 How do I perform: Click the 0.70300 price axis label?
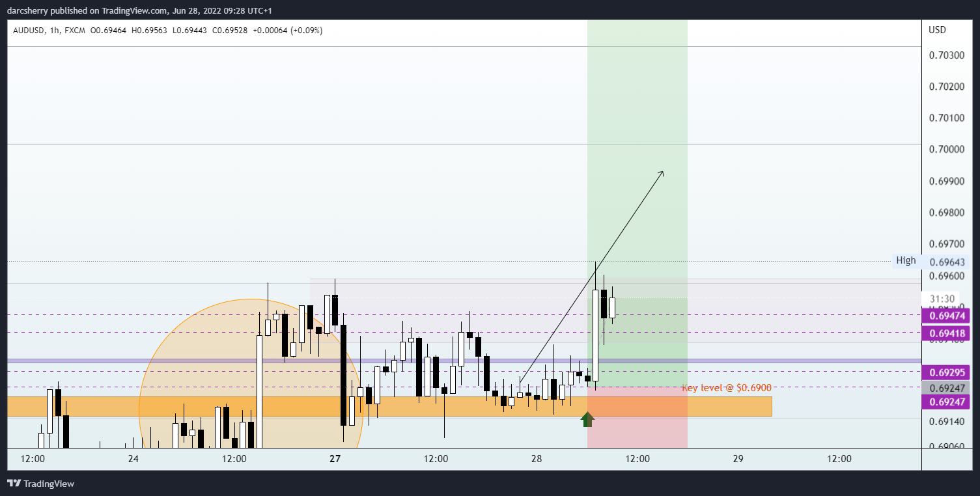[945, 55]
